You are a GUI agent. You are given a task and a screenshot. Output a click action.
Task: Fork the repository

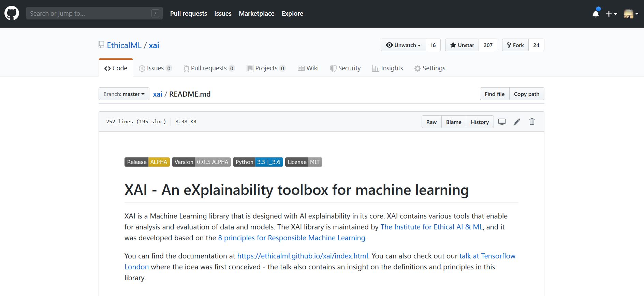tap(515, 45)
